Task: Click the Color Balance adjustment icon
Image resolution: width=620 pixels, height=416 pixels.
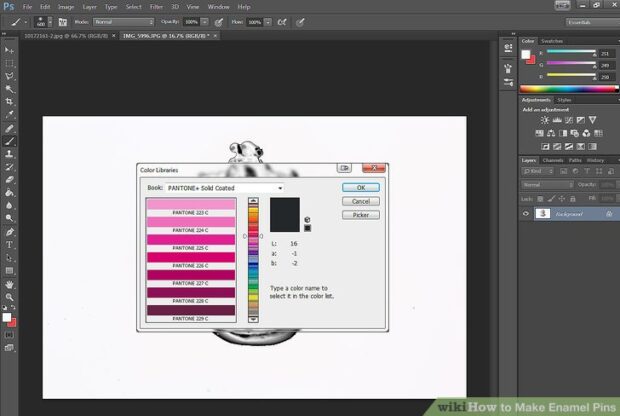Action: [551, 133]
